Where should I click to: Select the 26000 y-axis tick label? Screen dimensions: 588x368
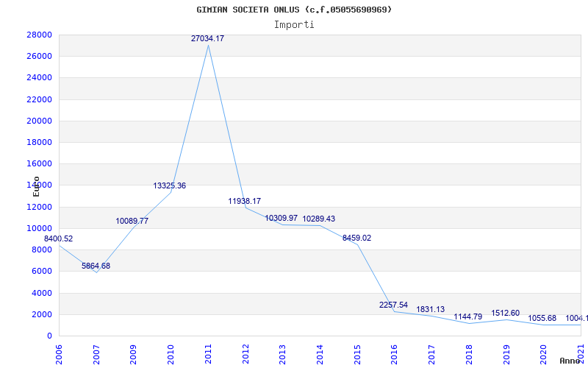click(x=39, y=57)
